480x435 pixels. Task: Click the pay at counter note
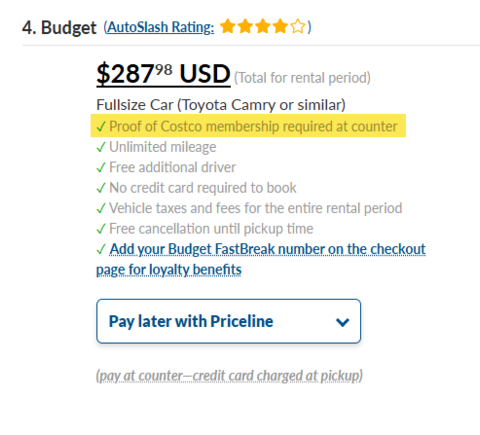(x=229, y=376)
